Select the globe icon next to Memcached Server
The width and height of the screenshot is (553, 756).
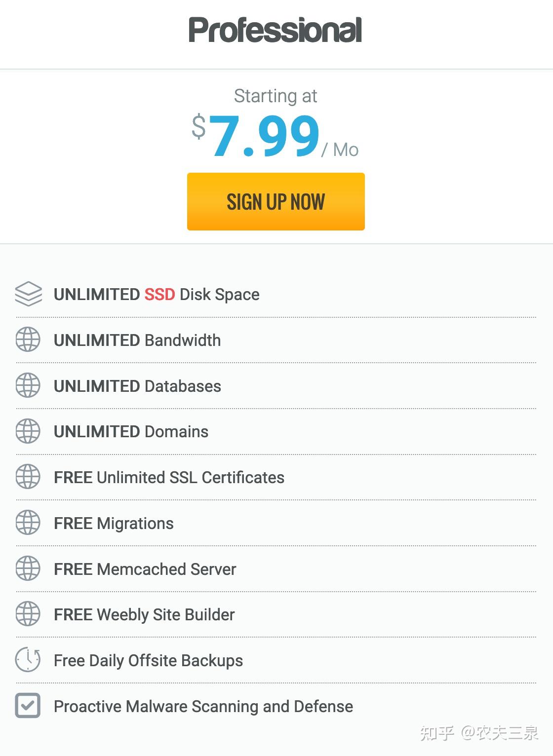28,568
